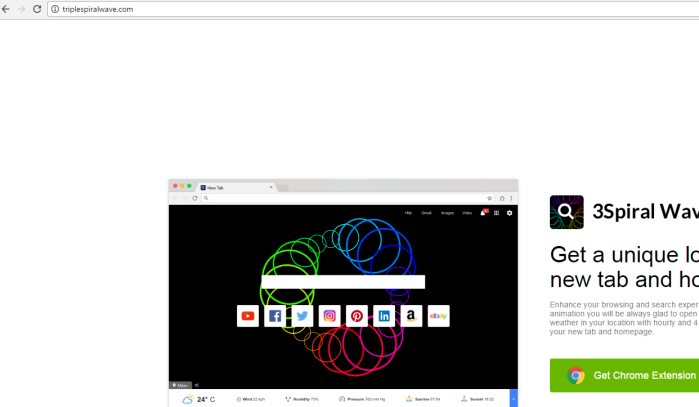Viewport: 699px width, 407px height.
Task: Open the eBay shortcut tile
Action: point(438,316)
